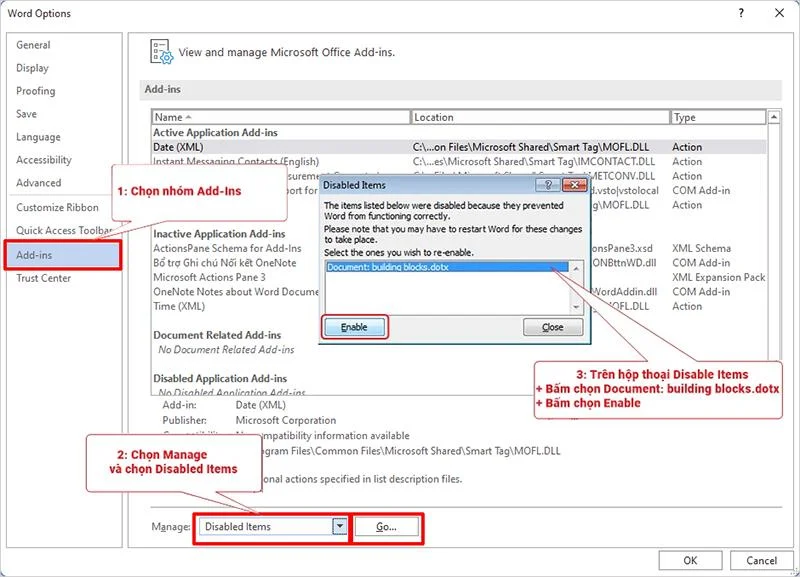
Task: Sort add-ins by Type column
Action: (x=717, y=117)
